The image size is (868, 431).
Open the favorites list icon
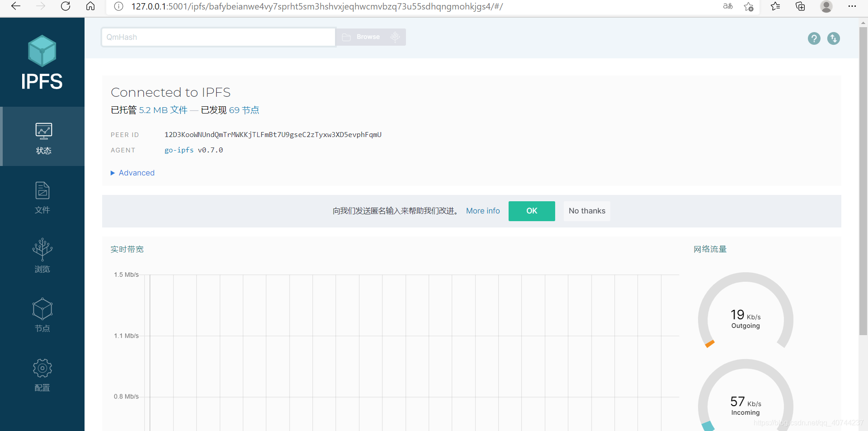[x=775, y=6]
